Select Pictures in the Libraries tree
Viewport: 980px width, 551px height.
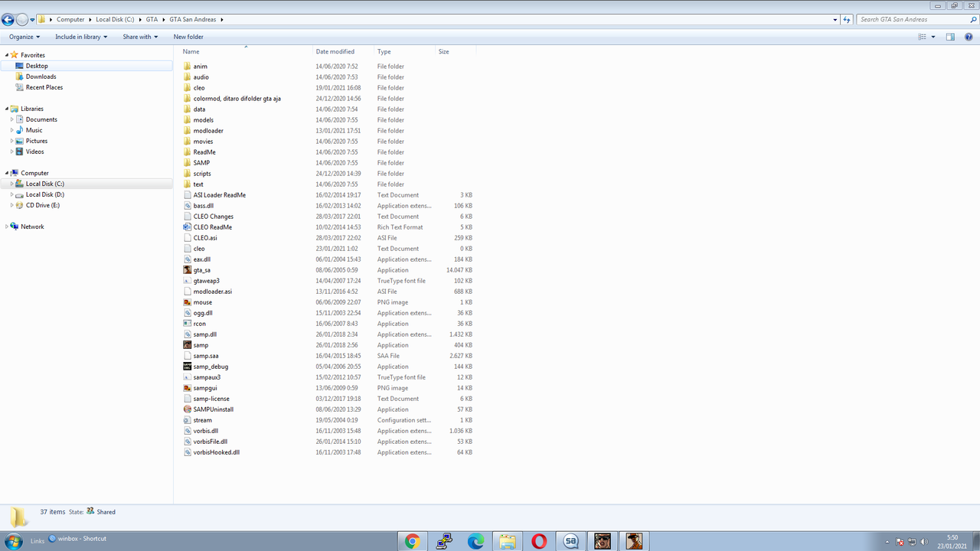(x=37, y=141)
